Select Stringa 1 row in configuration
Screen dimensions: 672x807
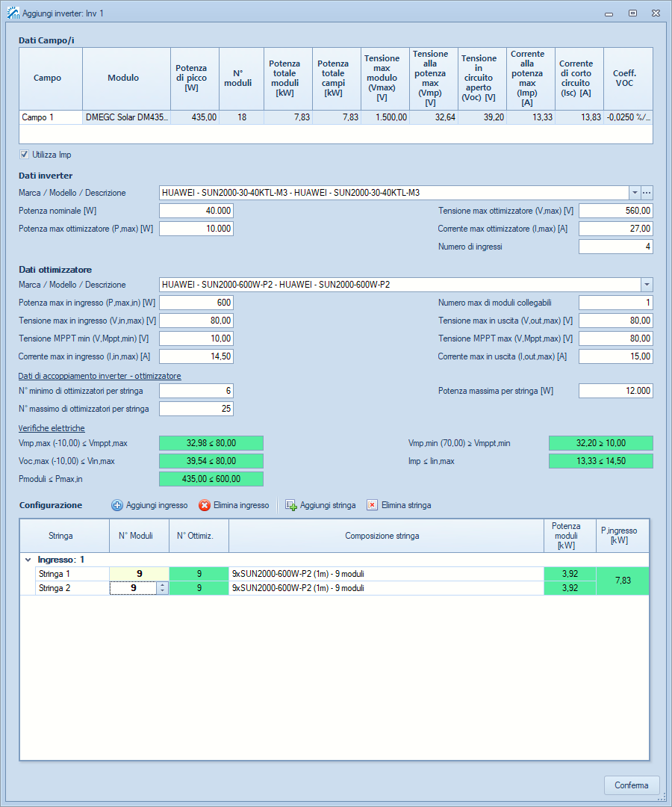coord(58,574)
